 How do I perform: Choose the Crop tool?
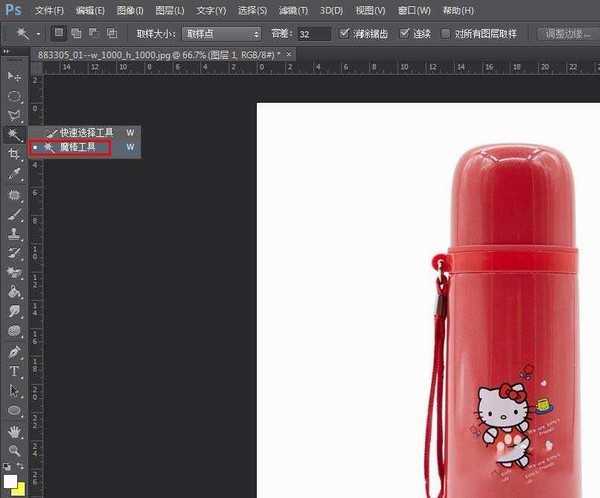[x=14, y=154]
